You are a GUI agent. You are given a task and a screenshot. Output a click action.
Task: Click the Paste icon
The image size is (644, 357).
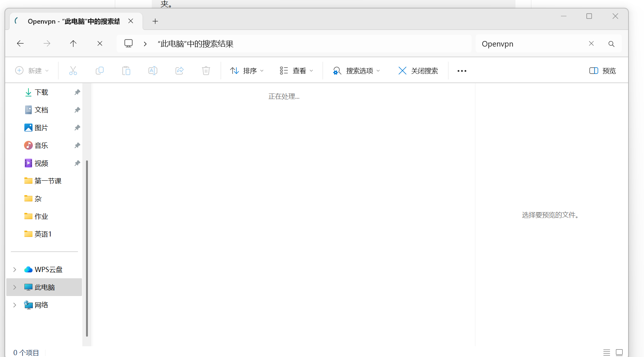pyautogui.click(x=126, y=70)
